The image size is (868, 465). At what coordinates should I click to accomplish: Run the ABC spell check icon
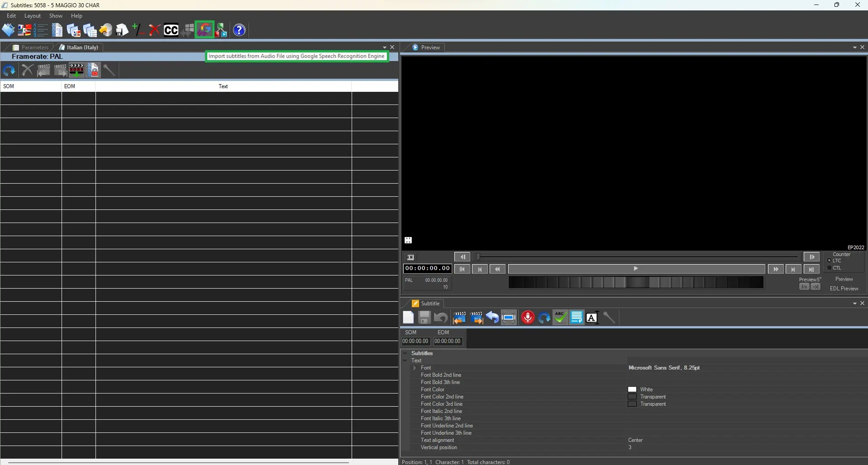coord(560,318)
